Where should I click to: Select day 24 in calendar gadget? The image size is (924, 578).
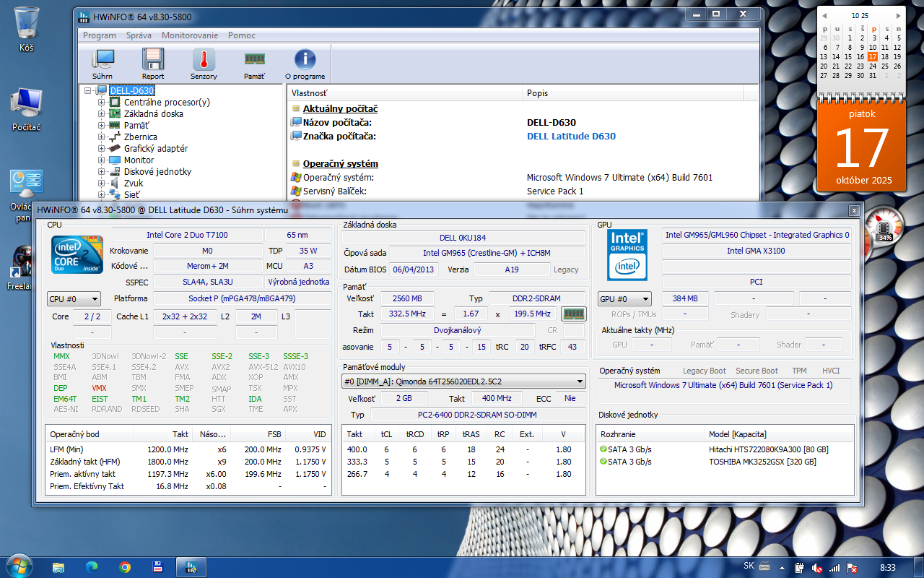click(x=873, y=66)
